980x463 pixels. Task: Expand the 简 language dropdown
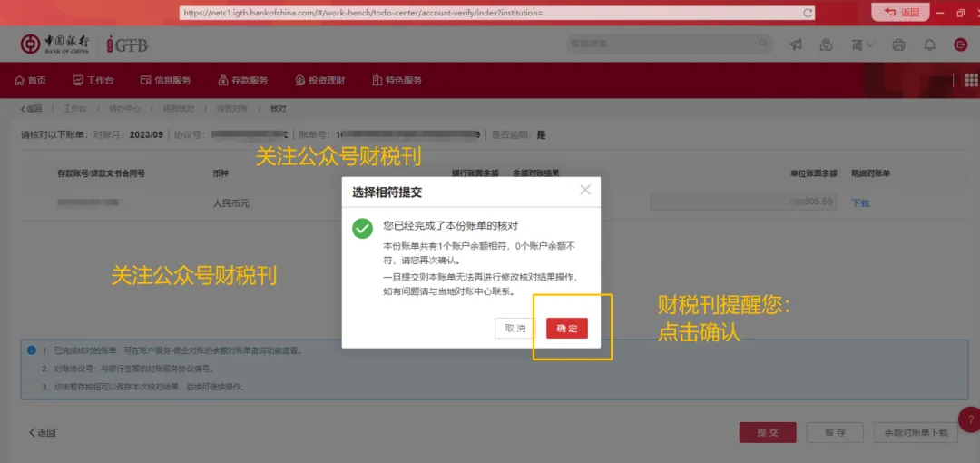(x=863, y=44)
